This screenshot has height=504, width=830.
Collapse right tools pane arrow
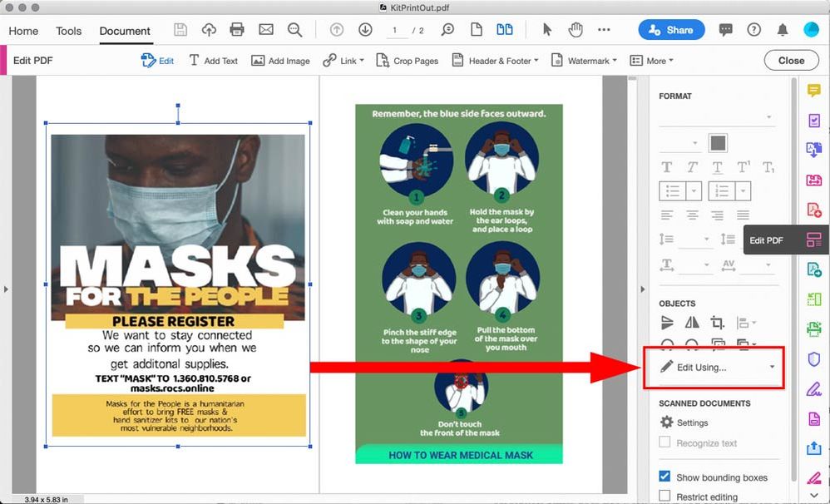tap(643, 289)
